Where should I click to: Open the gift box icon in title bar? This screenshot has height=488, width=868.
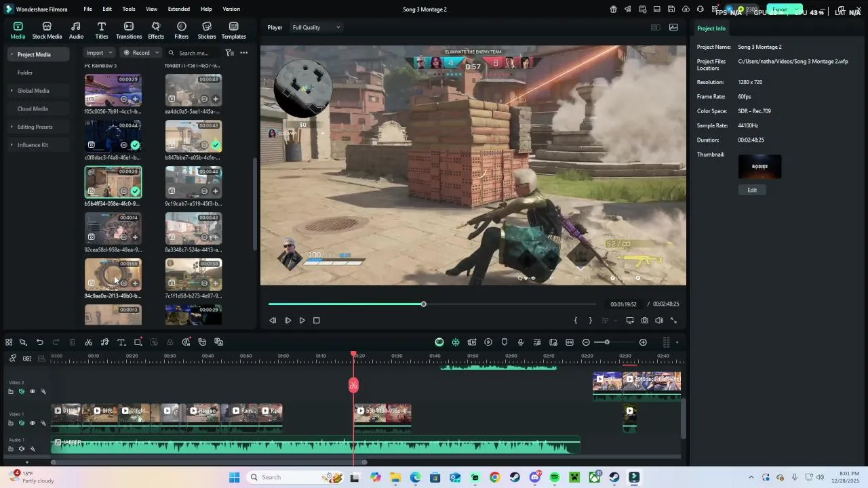pos(613,9)
